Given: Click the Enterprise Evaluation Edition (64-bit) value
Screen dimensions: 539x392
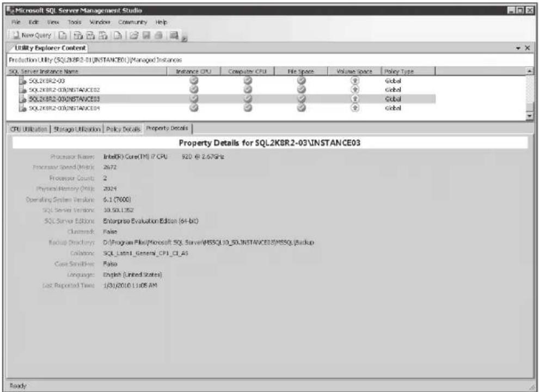Looking at the screenshot, I should [151, 220].
